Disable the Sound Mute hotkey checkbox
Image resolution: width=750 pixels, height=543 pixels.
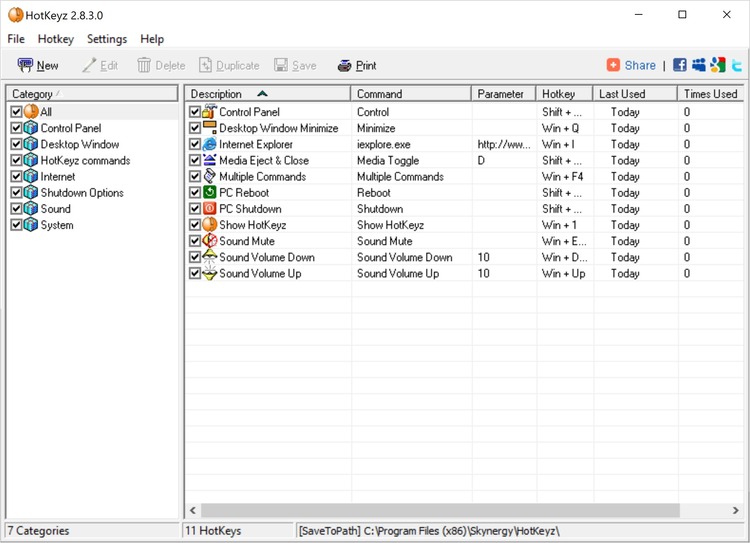pyautogui.click(x=195, y=241)
